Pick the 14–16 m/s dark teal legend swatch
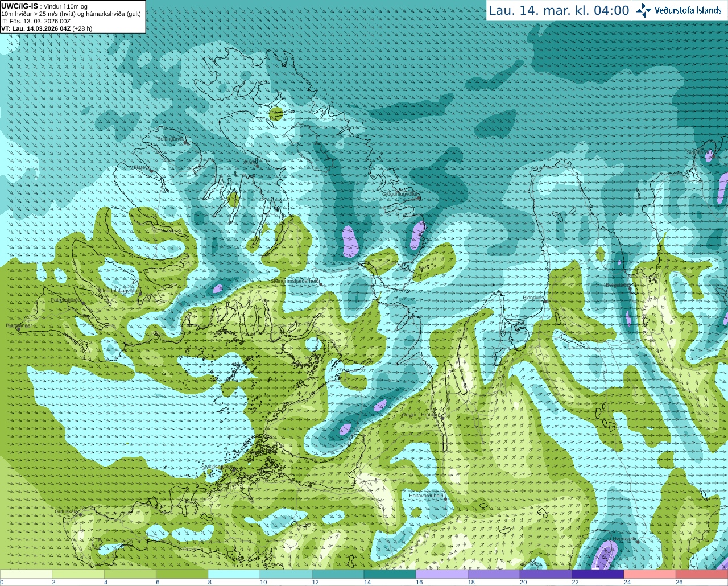This screenshot has height=586, width=728. coord(390,574)
